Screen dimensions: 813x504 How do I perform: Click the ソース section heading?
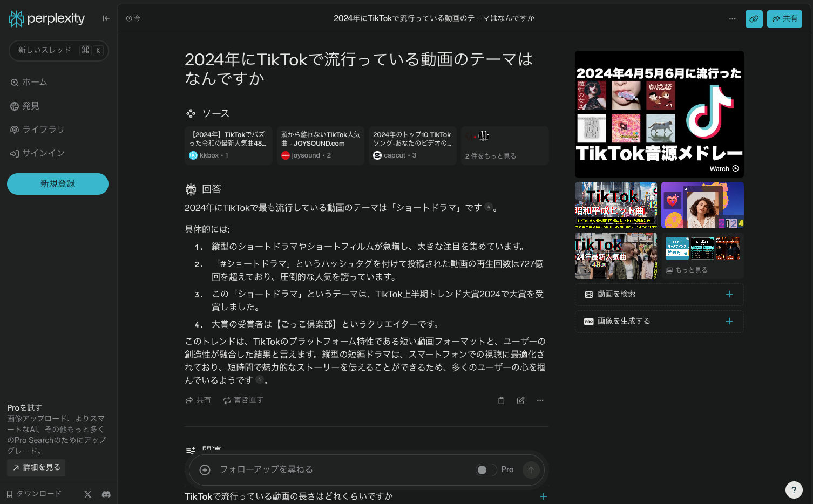pos(207,114)
